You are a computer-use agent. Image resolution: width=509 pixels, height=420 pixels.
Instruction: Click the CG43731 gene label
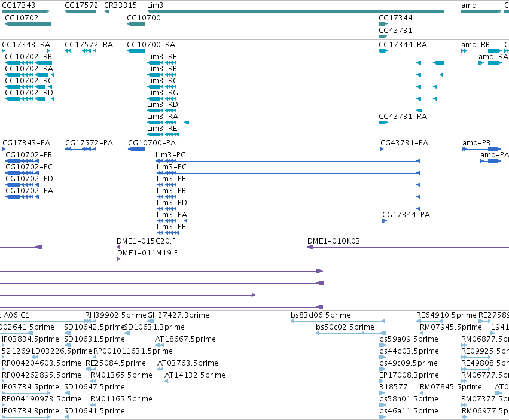395,30
